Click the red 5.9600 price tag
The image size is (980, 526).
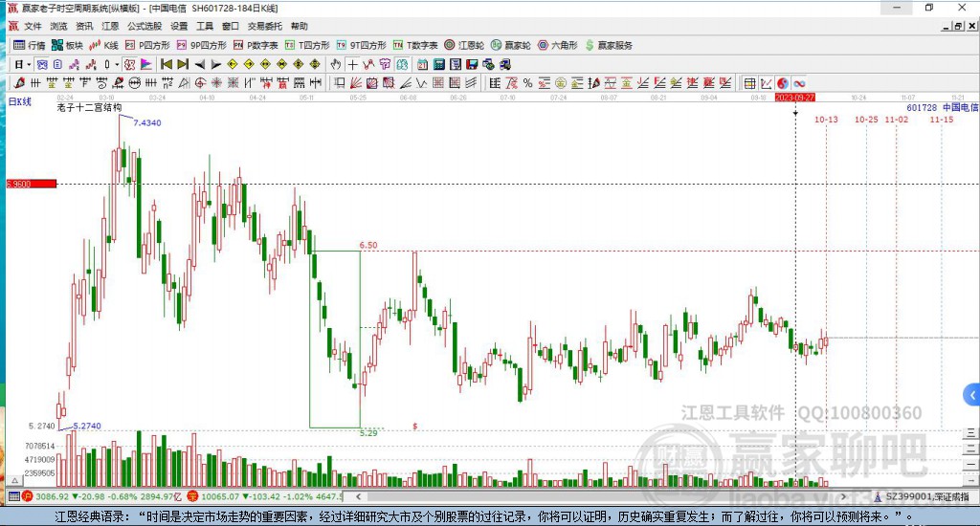tap(32, 184)
